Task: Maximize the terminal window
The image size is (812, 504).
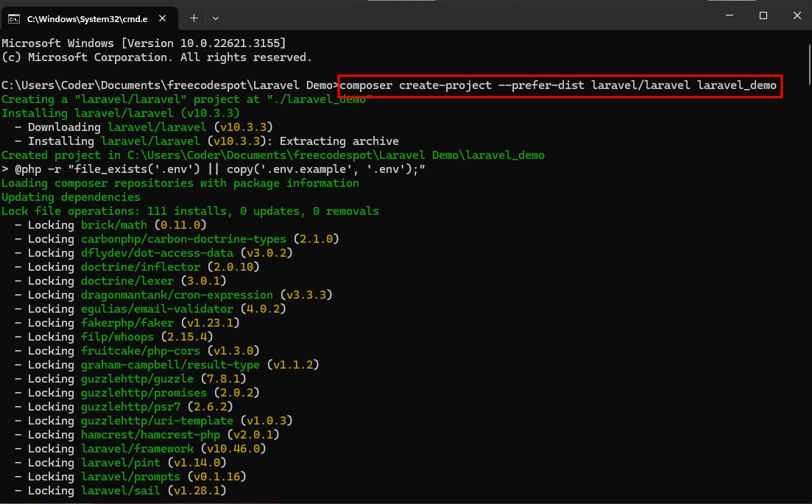Action: 763,15
